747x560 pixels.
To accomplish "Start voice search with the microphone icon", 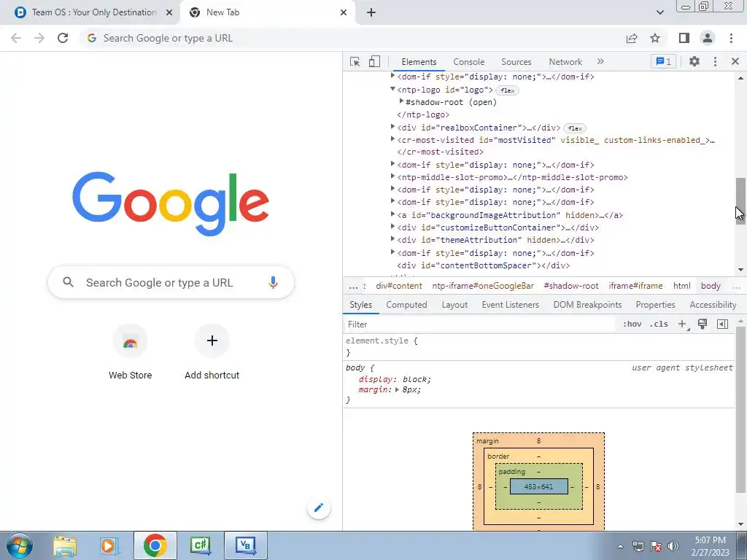I will 273,282.
